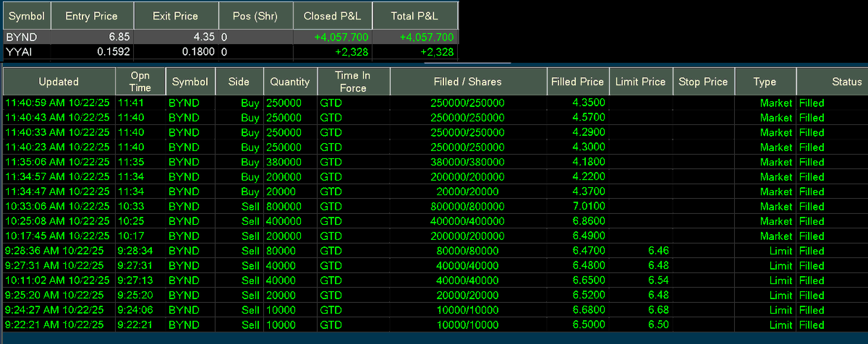868x344 pixels.
Task: Select order updated 11:34:47 AM 10/22/25
Action: (57, 192)
